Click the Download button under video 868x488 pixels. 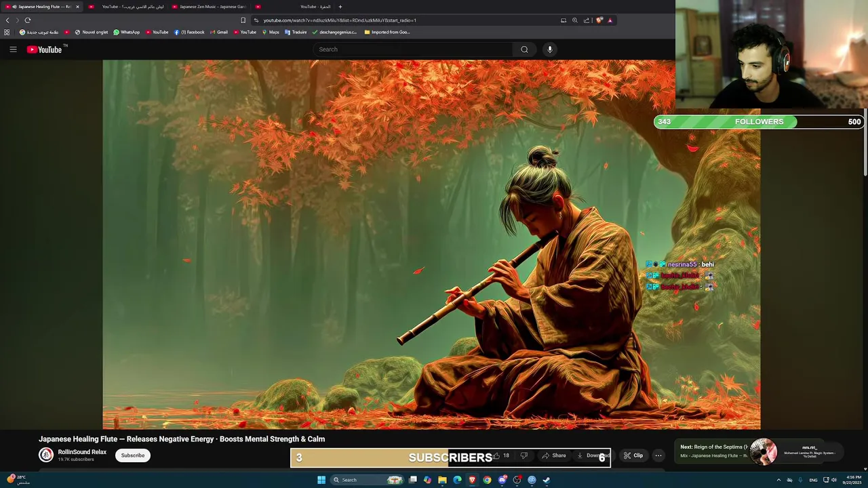click(x=593, y=455)
